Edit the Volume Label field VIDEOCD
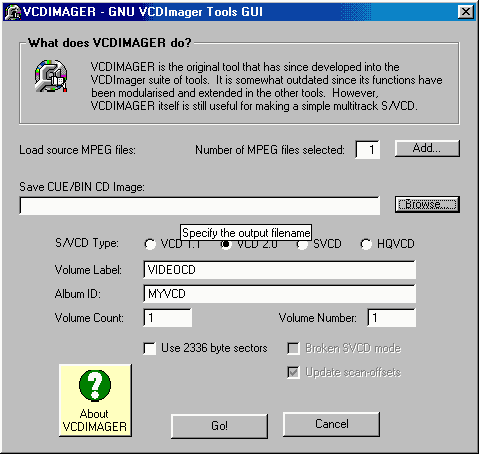The width and height of the screenshot is (479, 454). click(279, 270)
